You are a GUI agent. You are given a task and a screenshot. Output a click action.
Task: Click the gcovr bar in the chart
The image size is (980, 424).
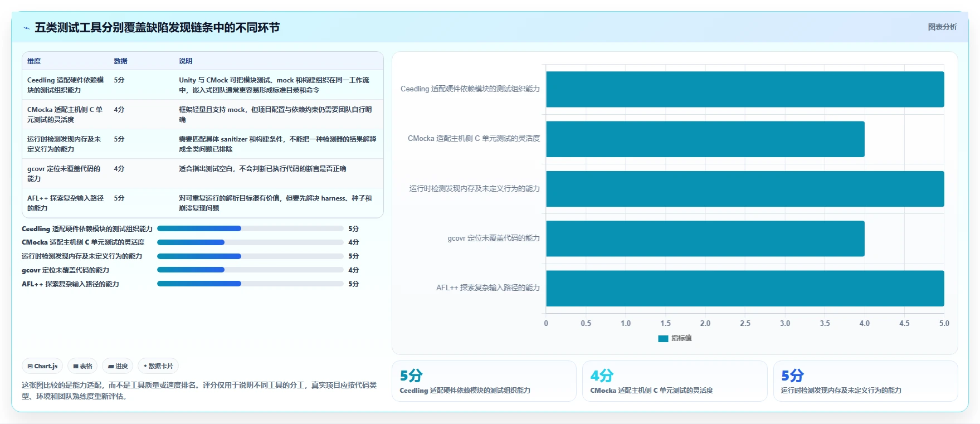(x=705, y=238)
